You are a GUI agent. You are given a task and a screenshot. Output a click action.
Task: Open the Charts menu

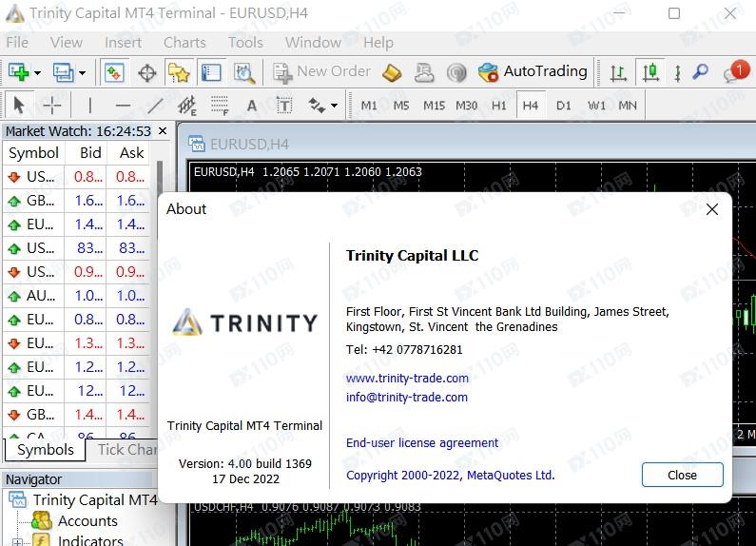[x=184, y=42]
